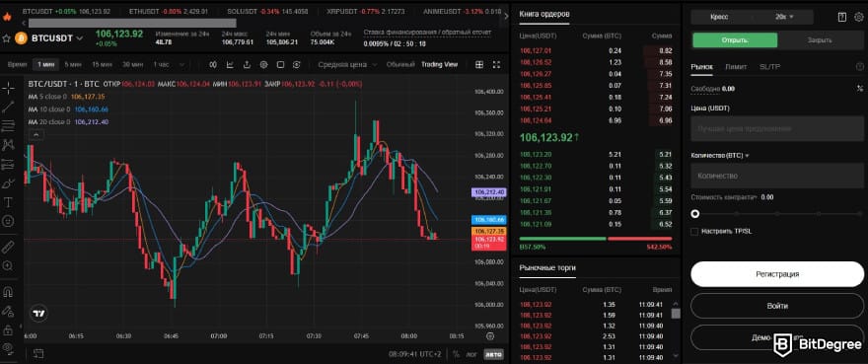Open the 20x leverage dropdown
The height and width of the screenshot is (364, 868).
click(x=784, y=17)
